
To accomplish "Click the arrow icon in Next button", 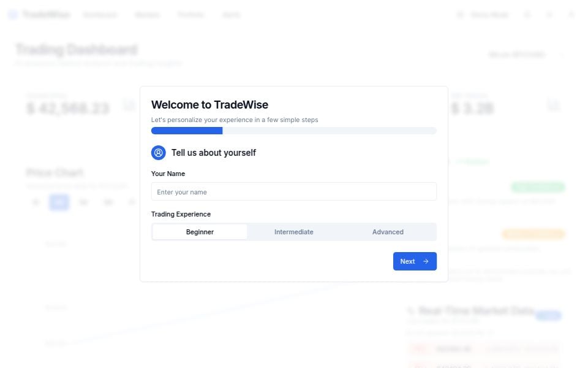I will (426, 261).
